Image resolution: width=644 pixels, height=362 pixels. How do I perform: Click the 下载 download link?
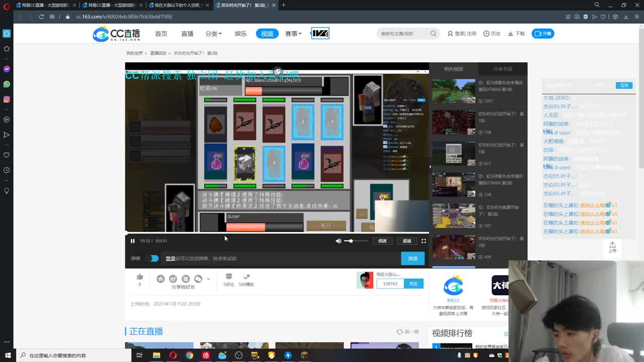tap(516, 34)
